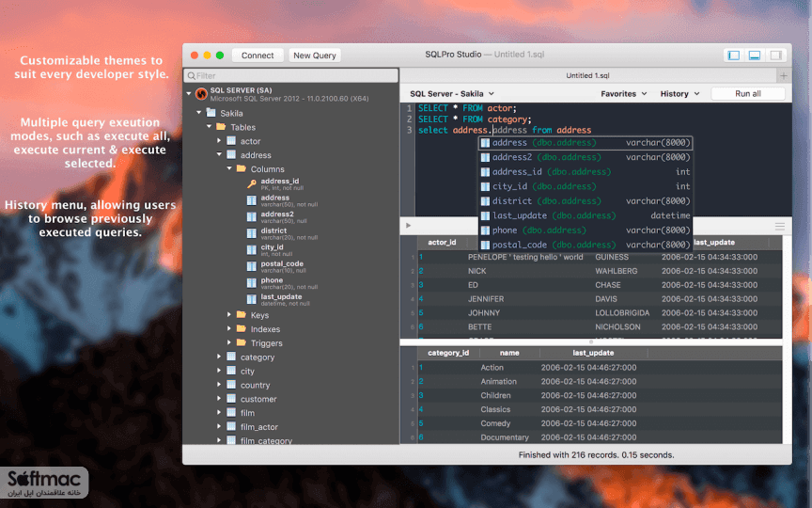Screen dimensions: 812x508
Task: Click the category table icon
Action: (x=231, y=357)
